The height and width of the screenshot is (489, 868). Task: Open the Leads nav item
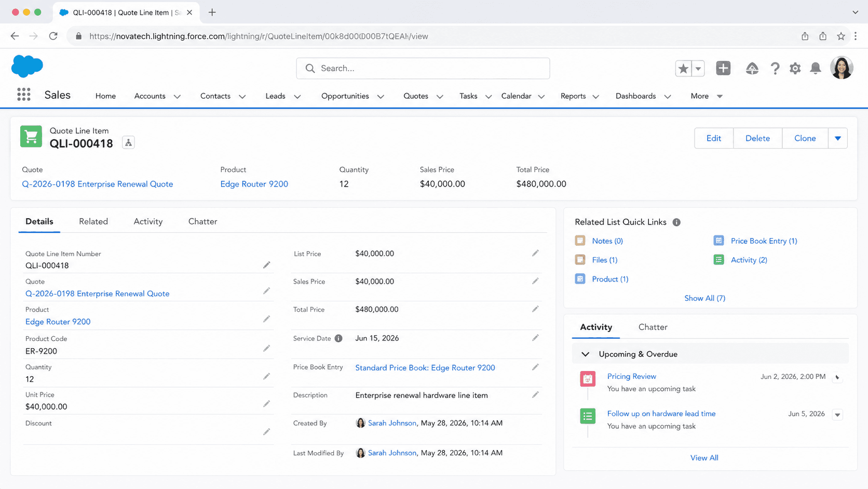275,96
